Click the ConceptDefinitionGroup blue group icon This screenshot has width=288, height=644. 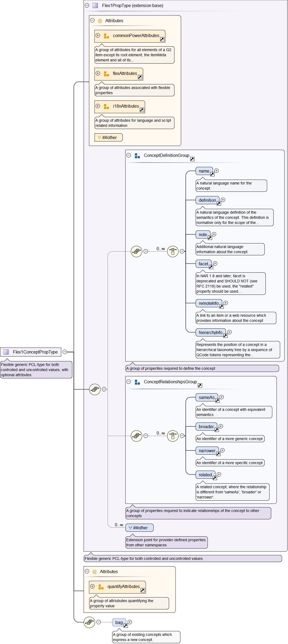tap(137, 156)
